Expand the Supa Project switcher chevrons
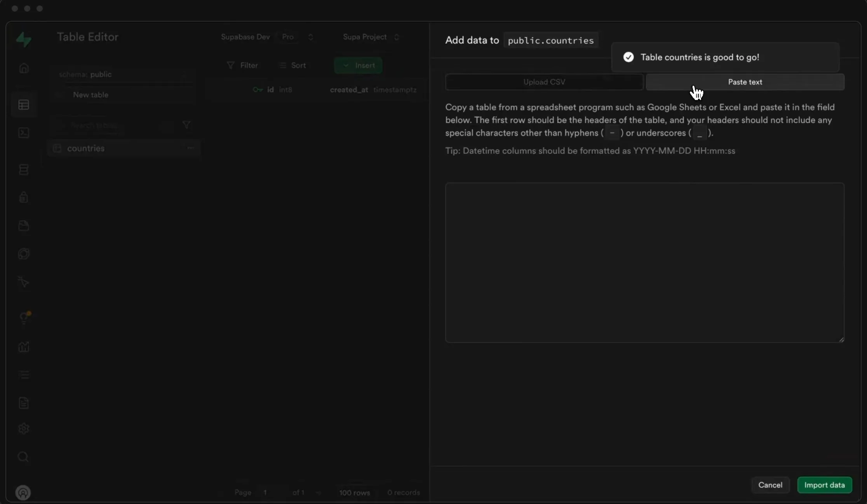This screenshot has height=504, width=867. 397,37
